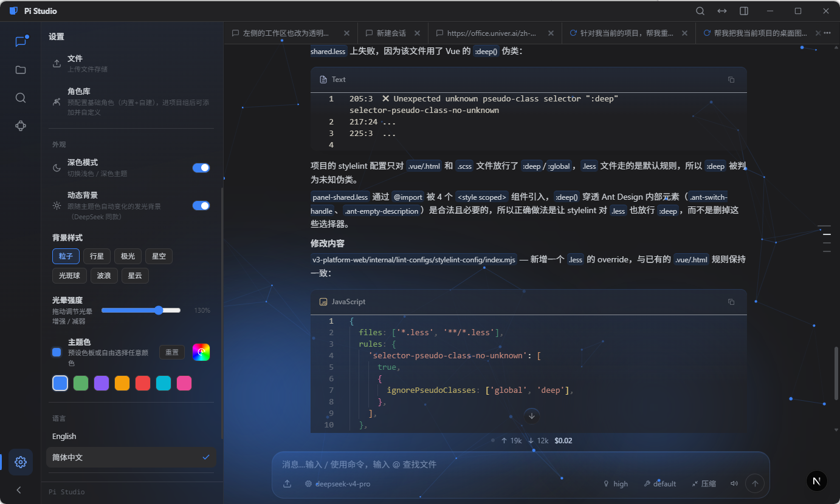840x504 pixels.
Task: Close the 新建会话 tab
Action: coord(418,33)
